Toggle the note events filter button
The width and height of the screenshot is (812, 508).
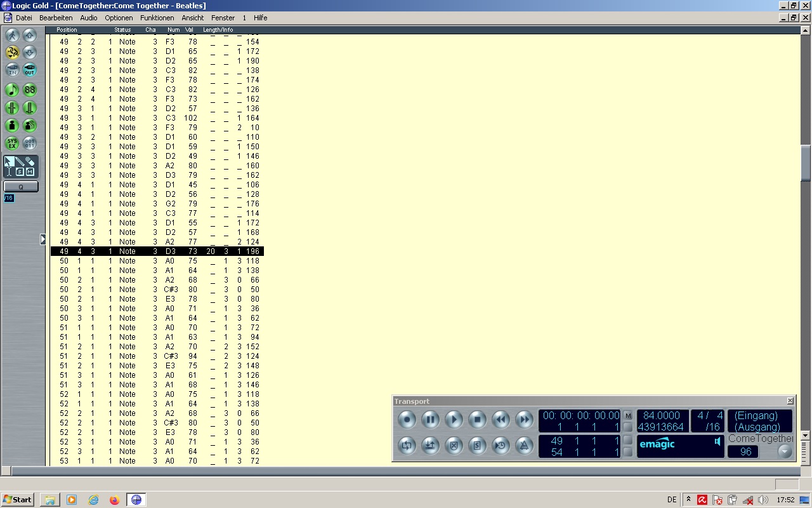coord(12,90)
